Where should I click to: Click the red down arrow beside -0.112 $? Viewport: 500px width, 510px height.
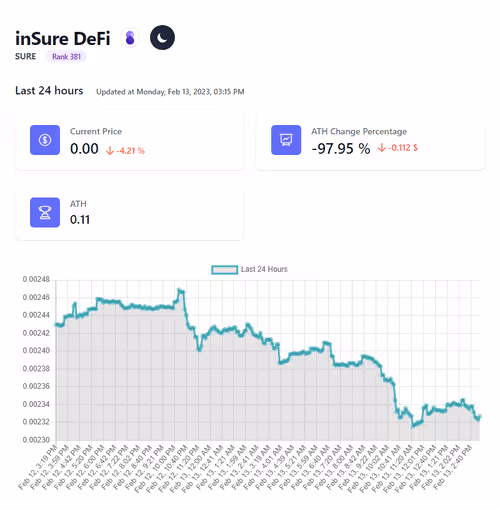coord(382,148)
